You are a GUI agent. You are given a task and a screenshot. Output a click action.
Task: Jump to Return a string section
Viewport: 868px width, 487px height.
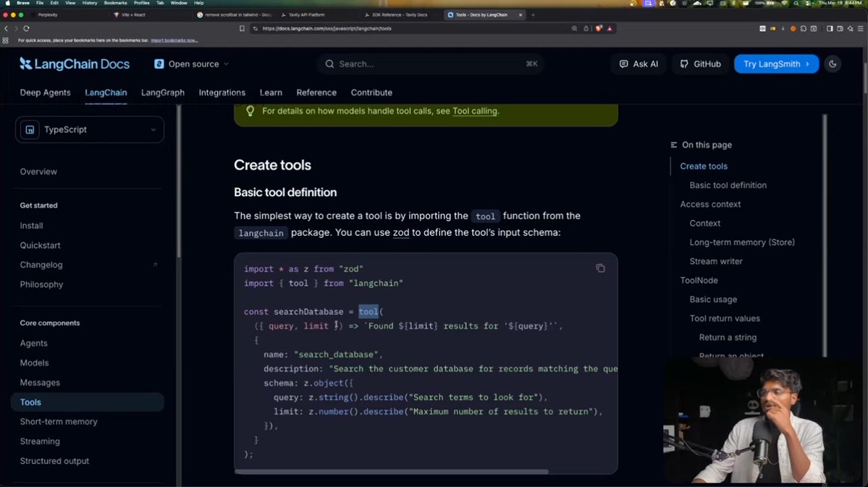[728, 338]
